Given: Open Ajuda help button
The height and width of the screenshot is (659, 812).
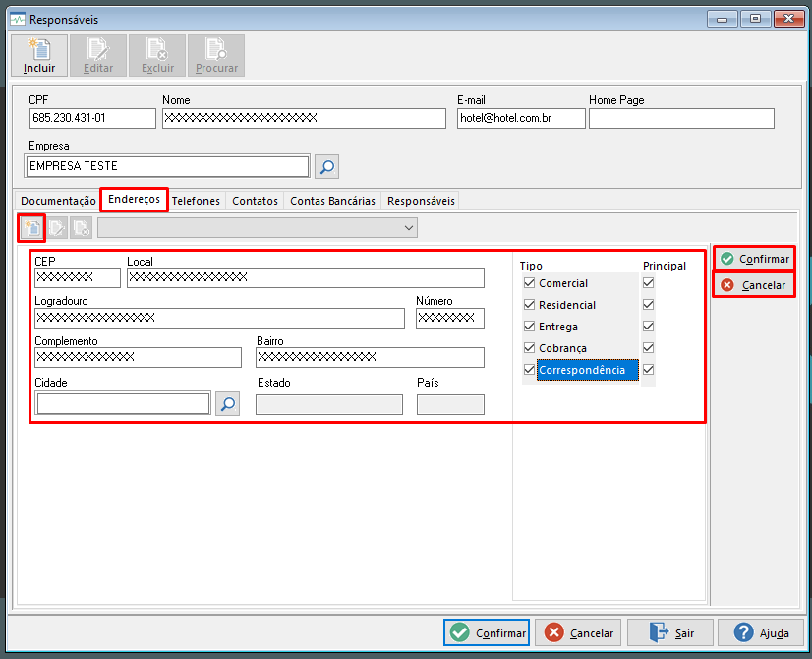Looking at the screenshot, I should click(761, 632).
